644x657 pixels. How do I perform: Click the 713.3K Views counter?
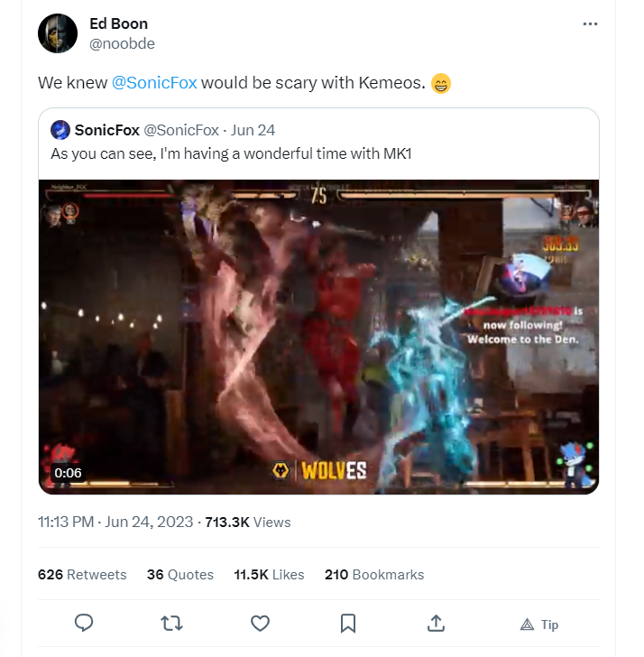248,522
